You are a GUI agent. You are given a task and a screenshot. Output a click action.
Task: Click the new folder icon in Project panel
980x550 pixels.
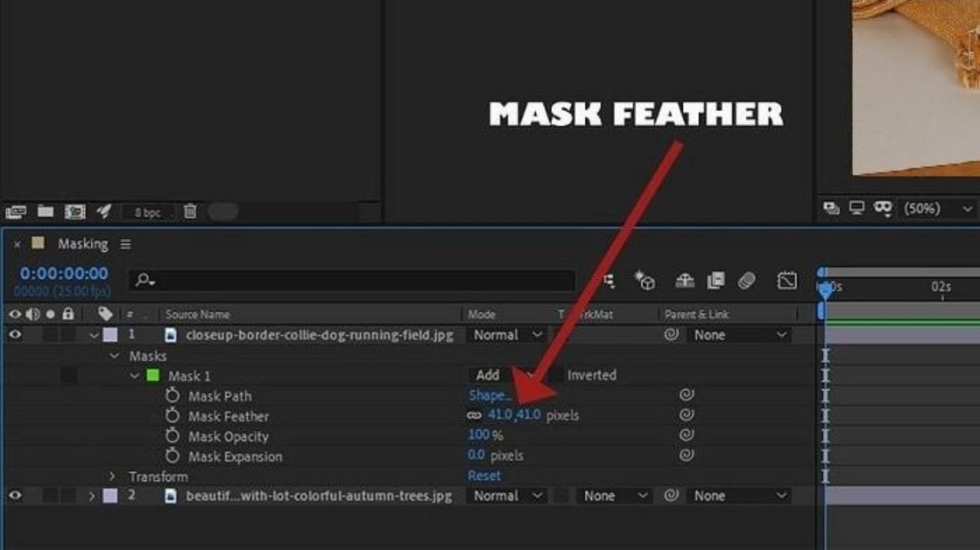point(45,211)
